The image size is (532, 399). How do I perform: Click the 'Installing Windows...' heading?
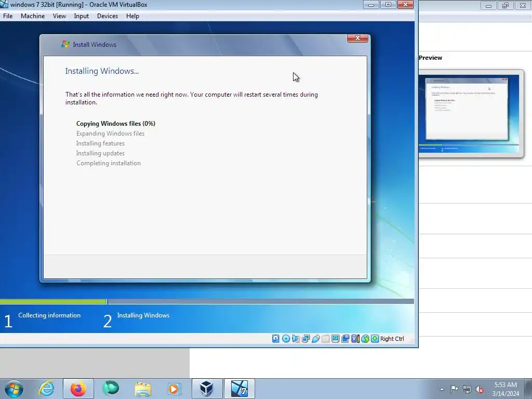pyautogui.click(x=102, y=71)
